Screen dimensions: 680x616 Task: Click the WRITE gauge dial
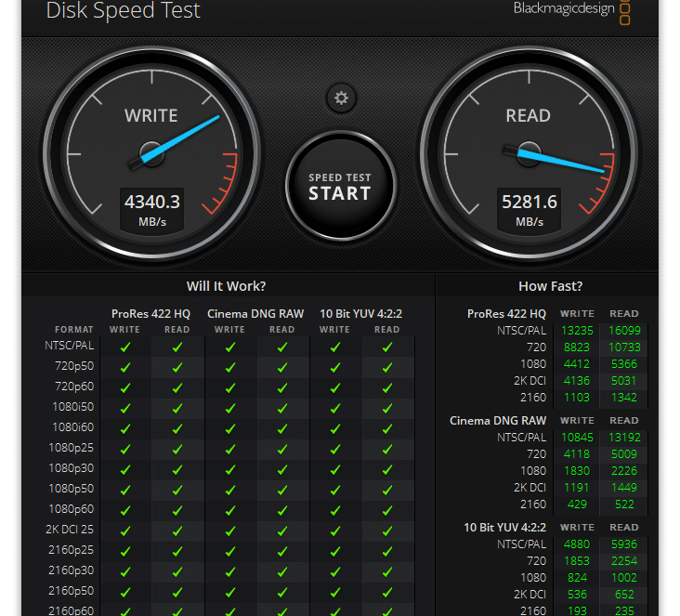[x=151, y=153]
